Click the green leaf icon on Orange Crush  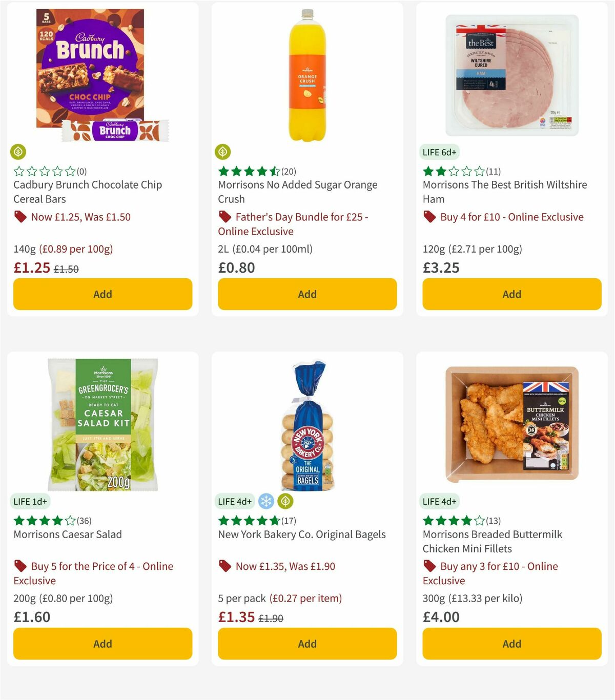click(224, 152)
